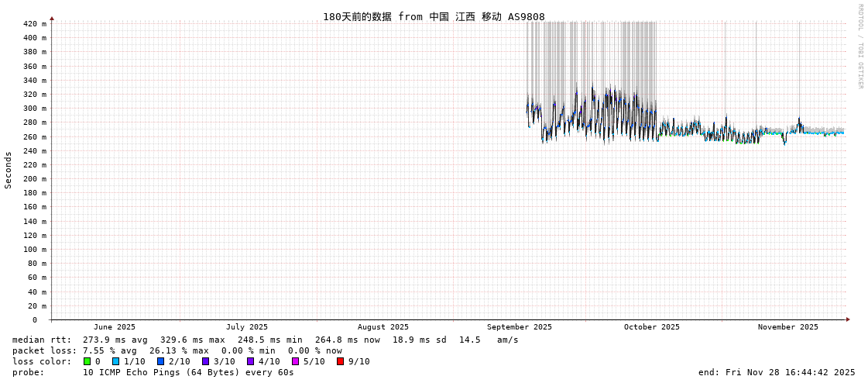This screenshot has height=383, width=868.
Task: Click the packet loss statistics line
Action: tap(177, 350)
